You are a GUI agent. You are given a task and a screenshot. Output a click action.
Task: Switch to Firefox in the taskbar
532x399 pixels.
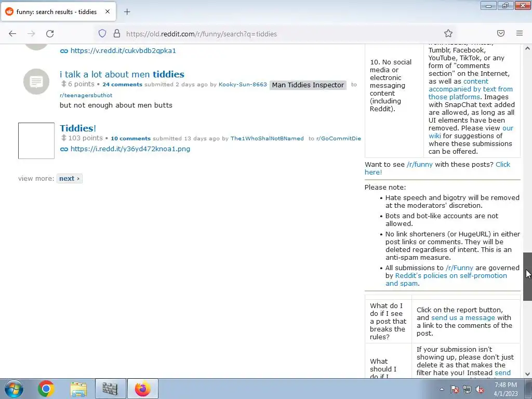click(142, 389)
